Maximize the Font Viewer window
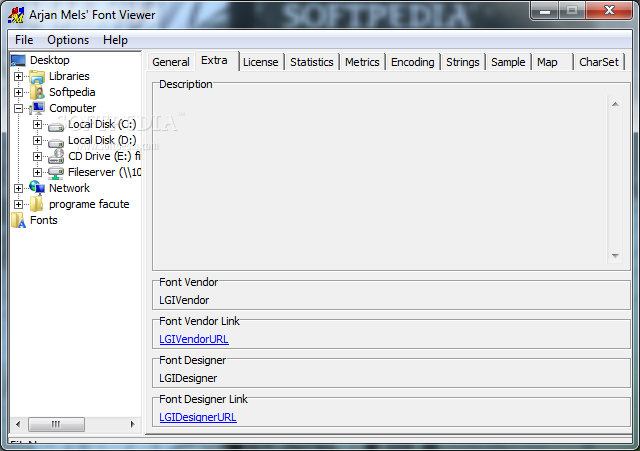 571,10
